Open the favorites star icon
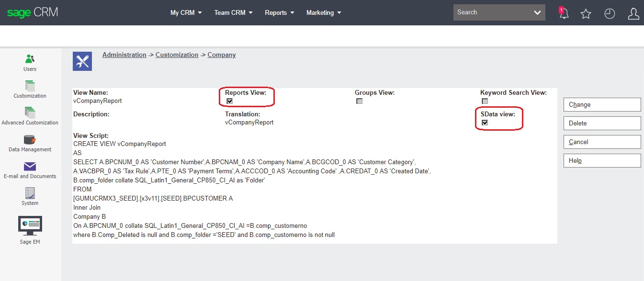Image resolution: width=644 pixels, height=281 pixels. [x=586, y=13]
